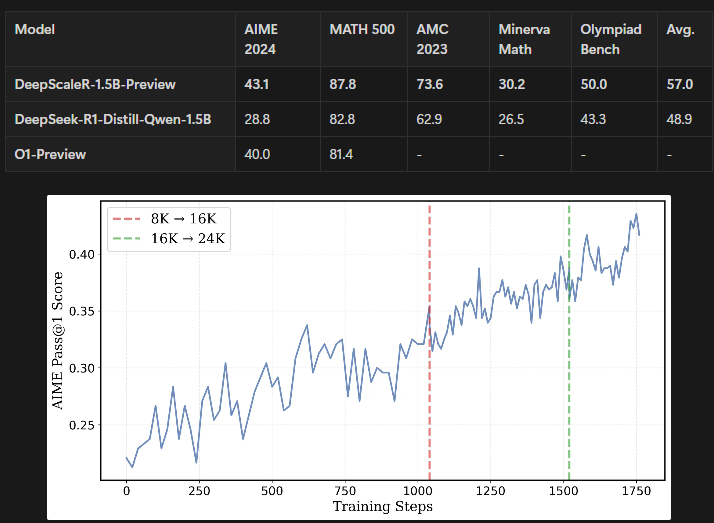The height and width of the screenshot is (523, 714).
Task: Click the 0.25 y-axis tick label
Action: click(82, 425)
